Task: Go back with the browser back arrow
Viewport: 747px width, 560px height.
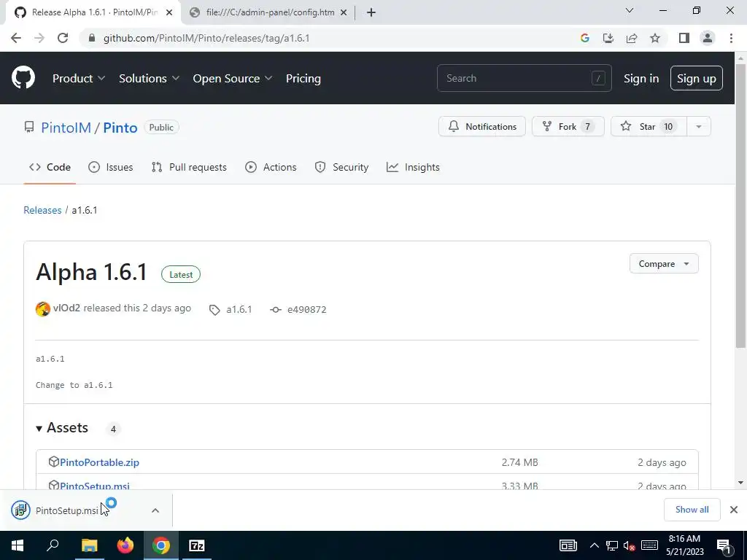Action: pyautogui.click(x=16, y=38)
